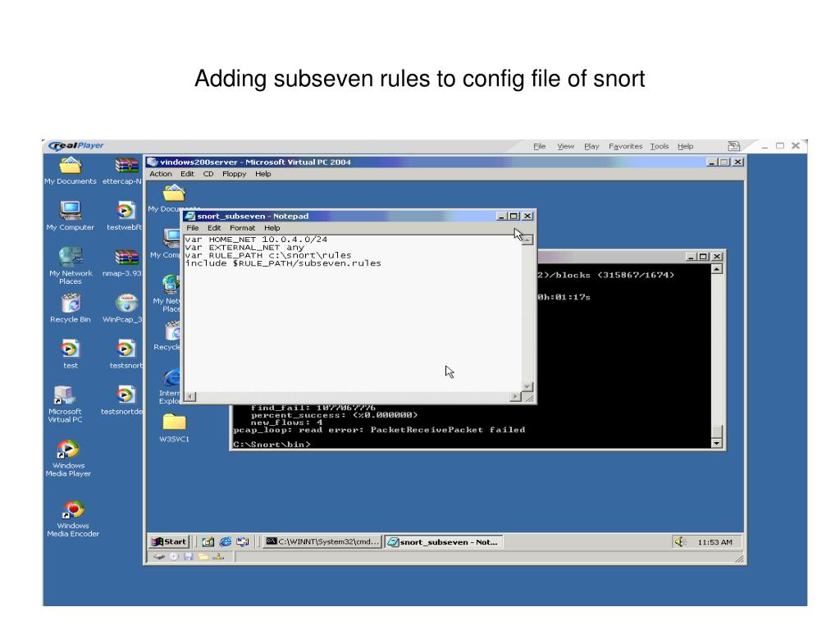Switch to cmd.exe taskbar button
Image resolution: width=840 pixels, height=630 pixels.
pyautogui.click(x=322, y=542)
